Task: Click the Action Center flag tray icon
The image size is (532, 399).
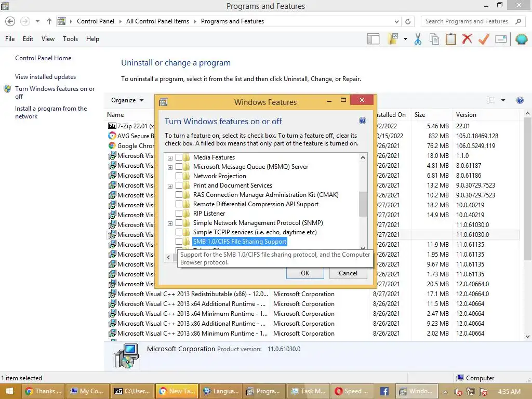Action: point(483,392)
